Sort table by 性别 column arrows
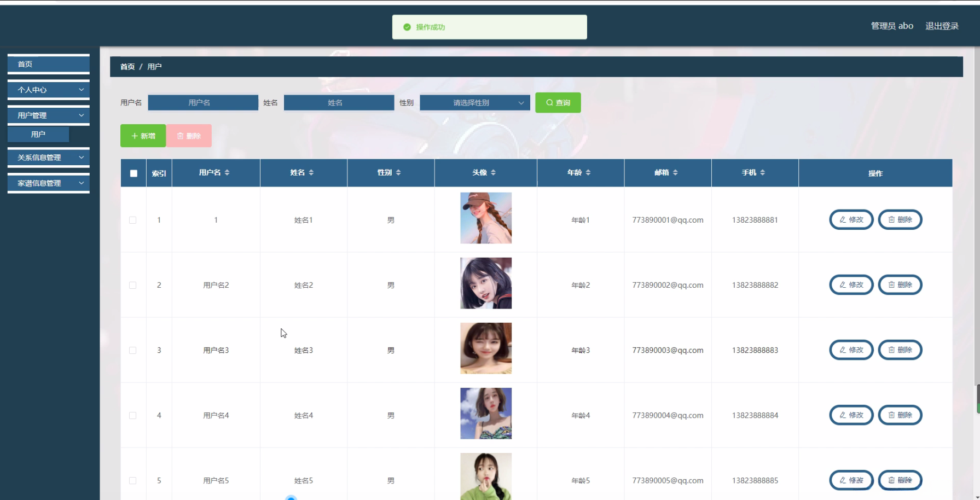Screen dimensions: 980x500 pos(398,172)
